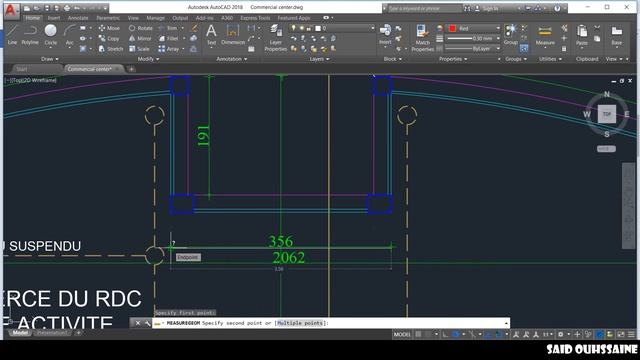
Task: Expand the Utilities panel
Action: click(550, 59)
